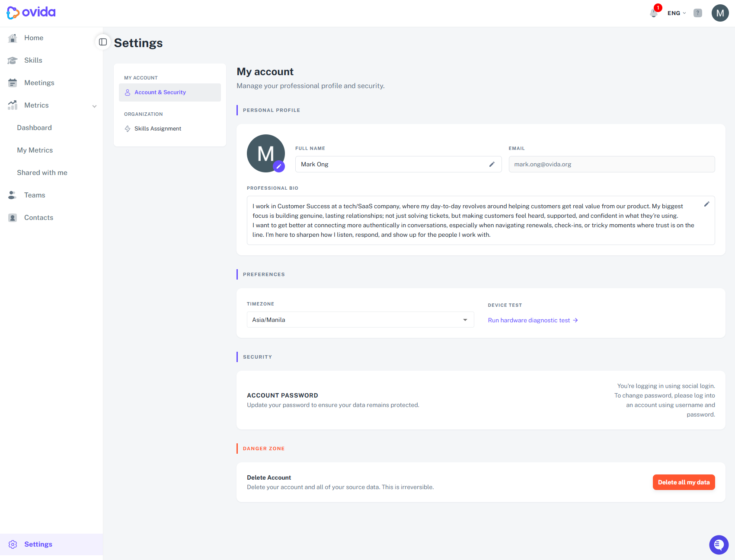Click the email field mark.ong@ovida.org

point(612,164)
